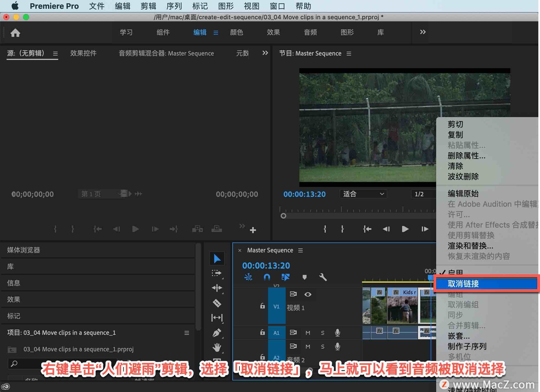
Task: Click Overwrite button in Source monitor
Action: click(x=217, y=229)
